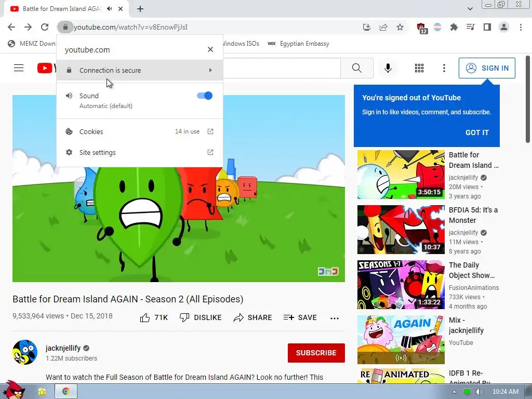The height and width of the screenshot is (399, 532).
Task: Click the 10:24 AM clock
Action: [x=505, y=392]
